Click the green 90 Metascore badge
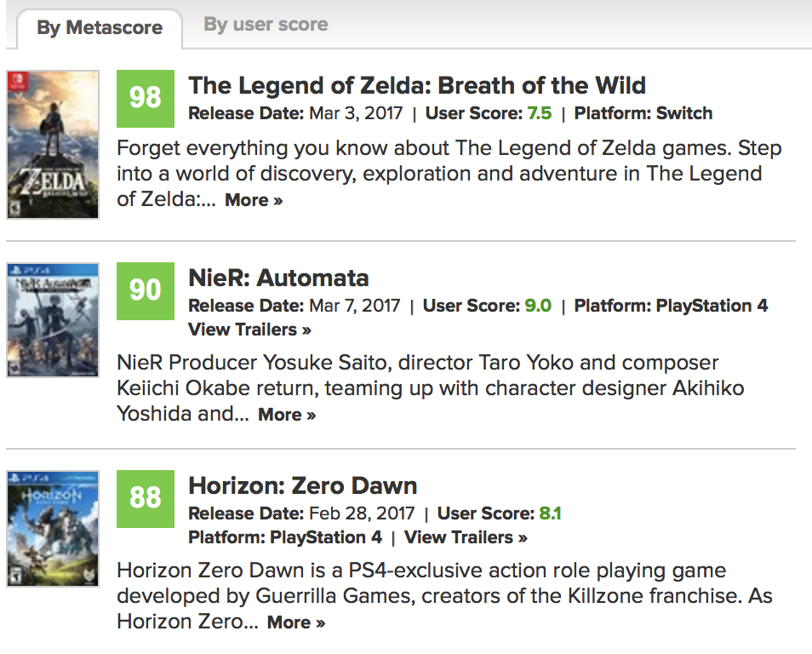The height and width of the screenshot is (654, 812). click(146, 290)
